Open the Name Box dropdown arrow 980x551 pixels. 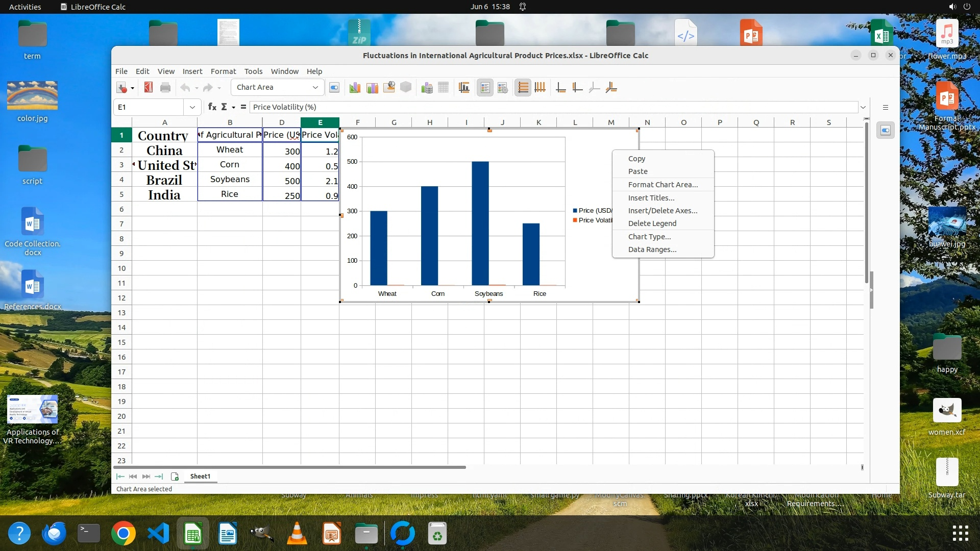pyautogui.click(x=192, y=107)
